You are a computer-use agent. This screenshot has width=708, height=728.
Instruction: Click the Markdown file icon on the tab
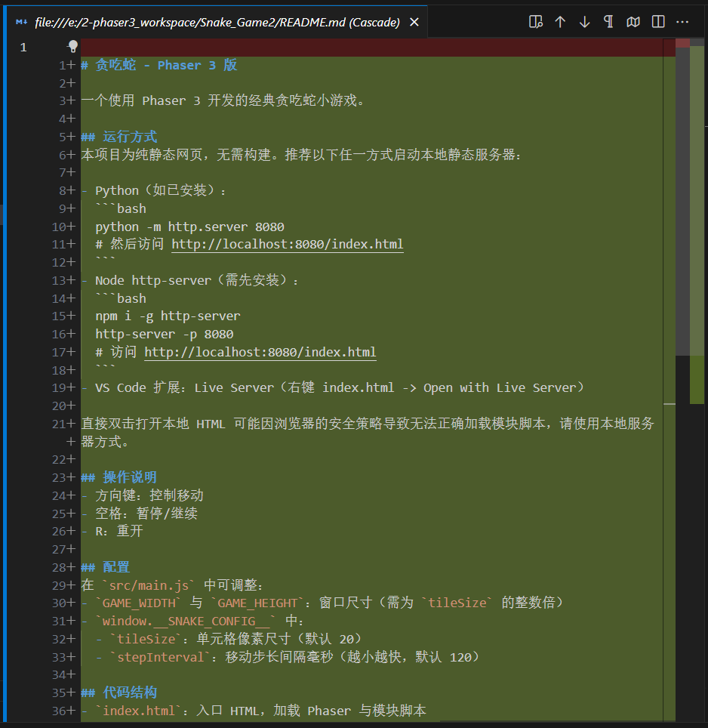point(21,23)
